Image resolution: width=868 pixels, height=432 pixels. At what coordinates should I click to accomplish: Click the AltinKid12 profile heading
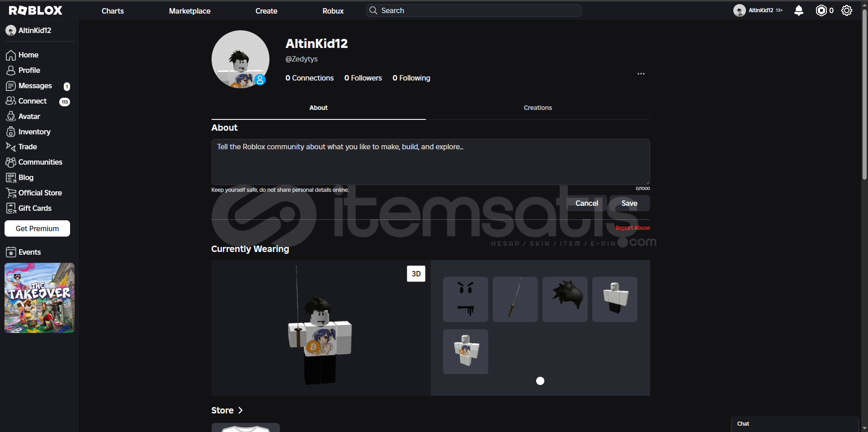click(x=316, y=43)
